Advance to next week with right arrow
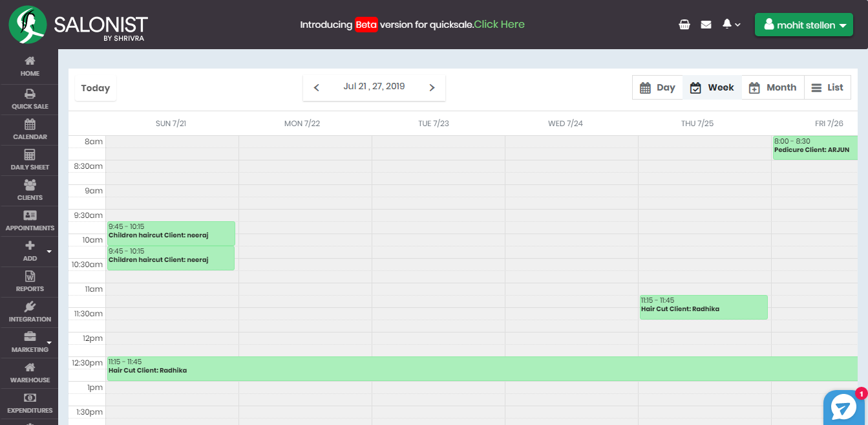Image resolution: width=868 pixels, height=425 pixels. pyautogui.click(x=432, y=87)
